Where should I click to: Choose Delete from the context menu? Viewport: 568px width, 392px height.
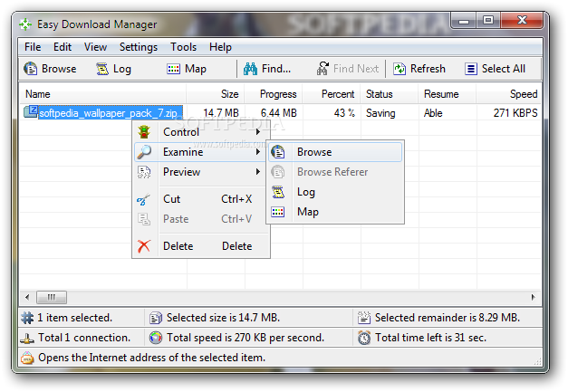tap(201, 246)
